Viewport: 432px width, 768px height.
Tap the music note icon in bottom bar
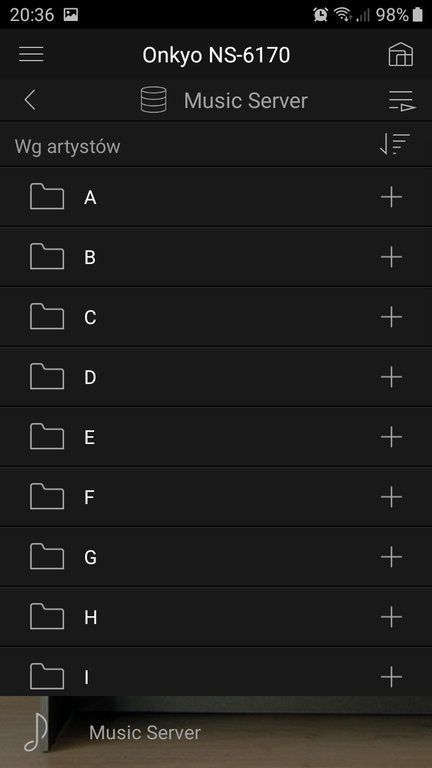[35, 732]
